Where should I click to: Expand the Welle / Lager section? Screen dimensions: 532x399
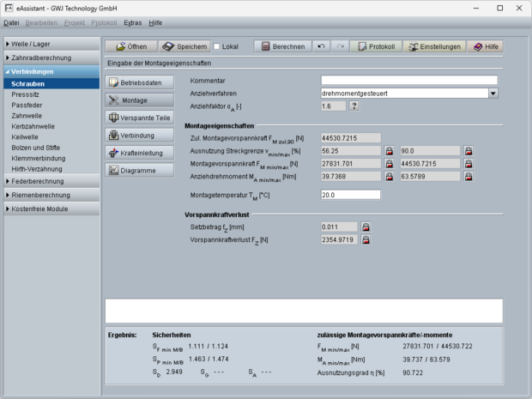pos(50,44)
